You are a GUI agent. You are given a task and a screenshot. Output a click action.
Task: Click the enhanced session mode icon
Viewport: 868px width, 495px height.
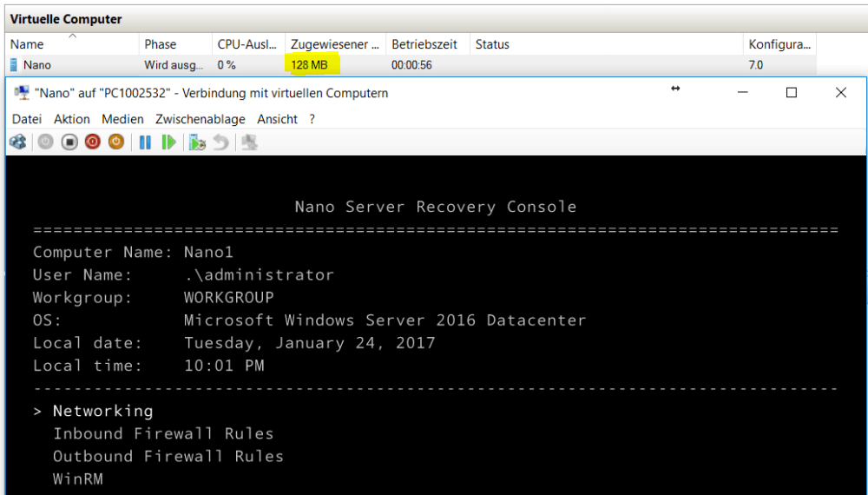pos(250,142)
